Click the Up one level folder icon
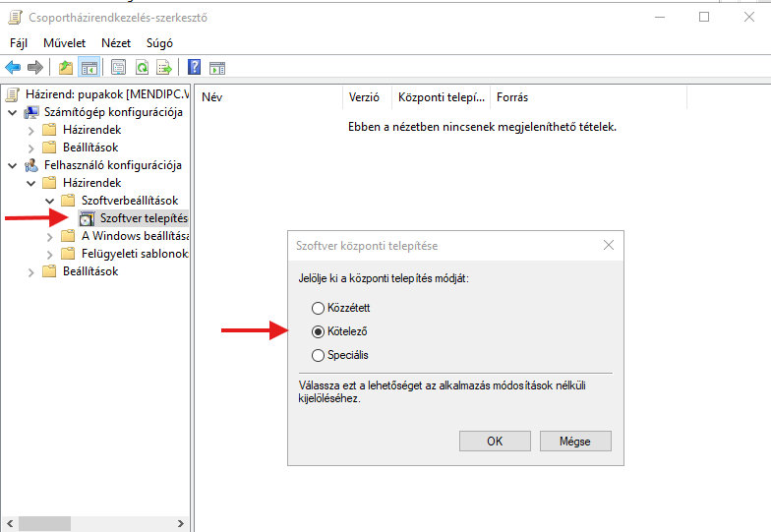 tap(66, 68)
